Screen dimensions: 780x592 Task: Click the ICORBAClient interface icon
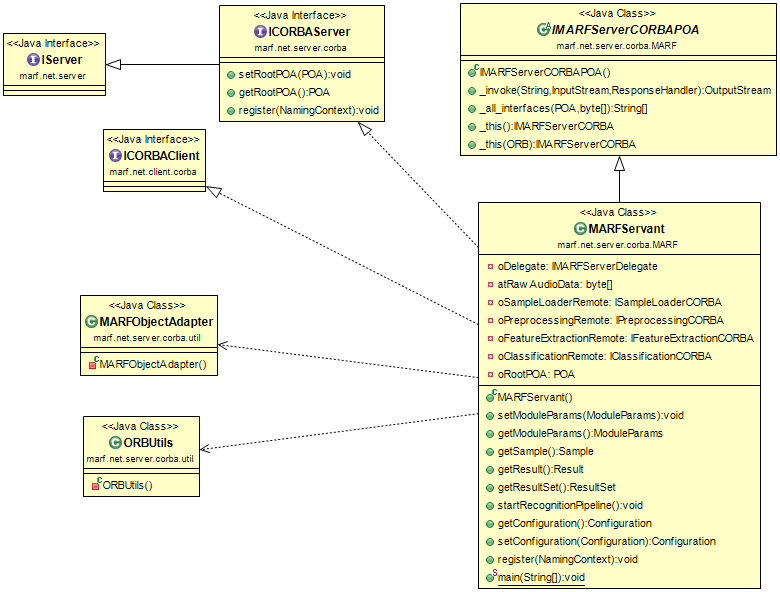[115, 156]
